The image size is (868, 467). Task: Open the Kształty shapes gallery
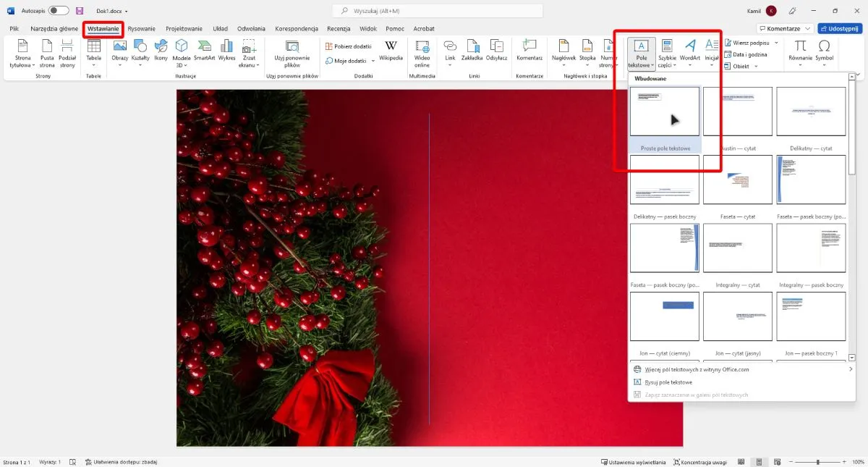click(140, 53)
